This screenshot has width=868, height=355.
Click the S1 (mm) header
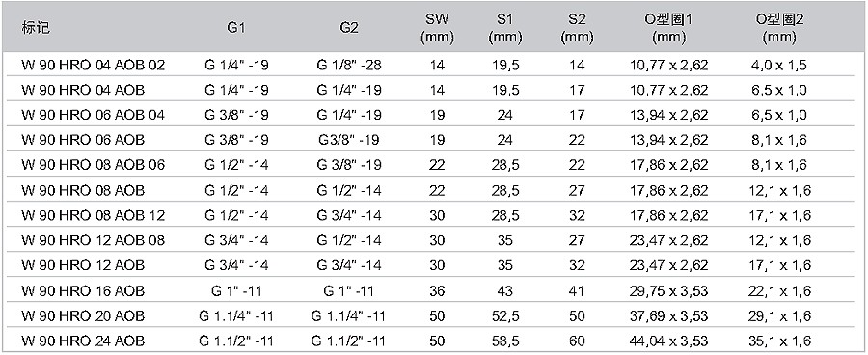point(505,28)
